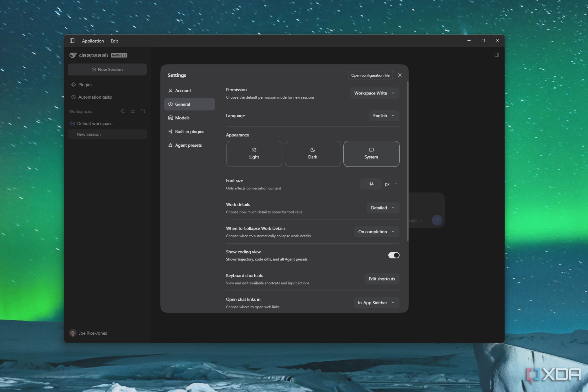This screenshot has width=588, height=392.
Task: Open the Application menu
Action: pyautogui.click(x=93, y=41)
